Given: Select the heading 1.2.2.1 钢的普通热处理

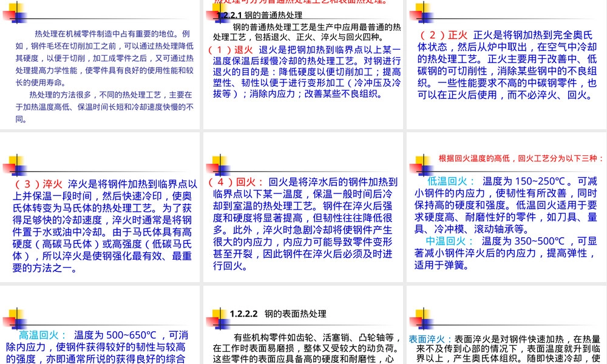Looking at the screenshot, I should click(x=259, y=15).
